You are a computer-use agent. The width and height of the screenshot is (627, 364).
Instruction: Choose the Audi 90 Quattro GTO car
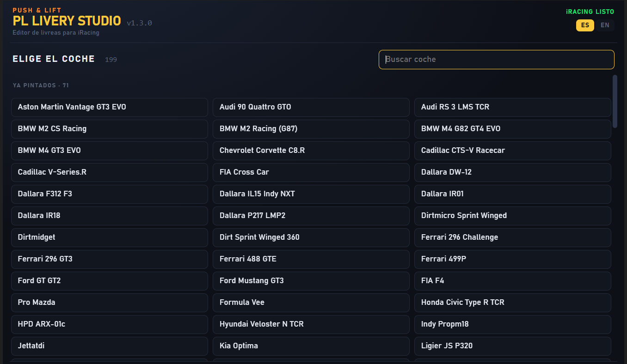311,107
